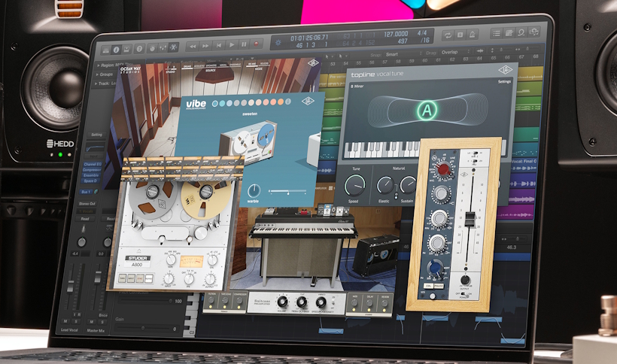Open the Ensemble plugin slot
617x364 pixels.
91,175
